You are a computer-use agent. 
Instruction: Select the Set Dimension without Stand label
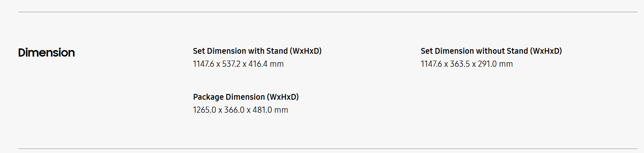point(491,51)
